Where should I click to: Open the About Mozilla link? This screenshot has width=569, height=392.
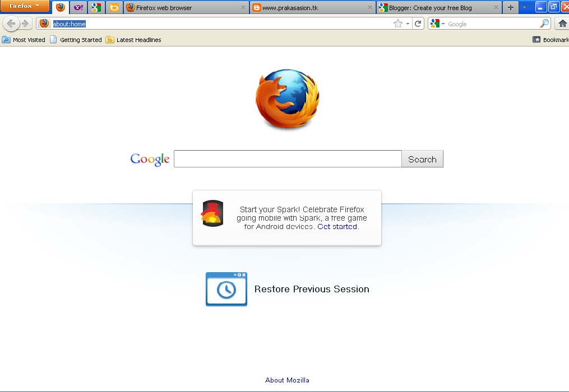coord(287,380)
